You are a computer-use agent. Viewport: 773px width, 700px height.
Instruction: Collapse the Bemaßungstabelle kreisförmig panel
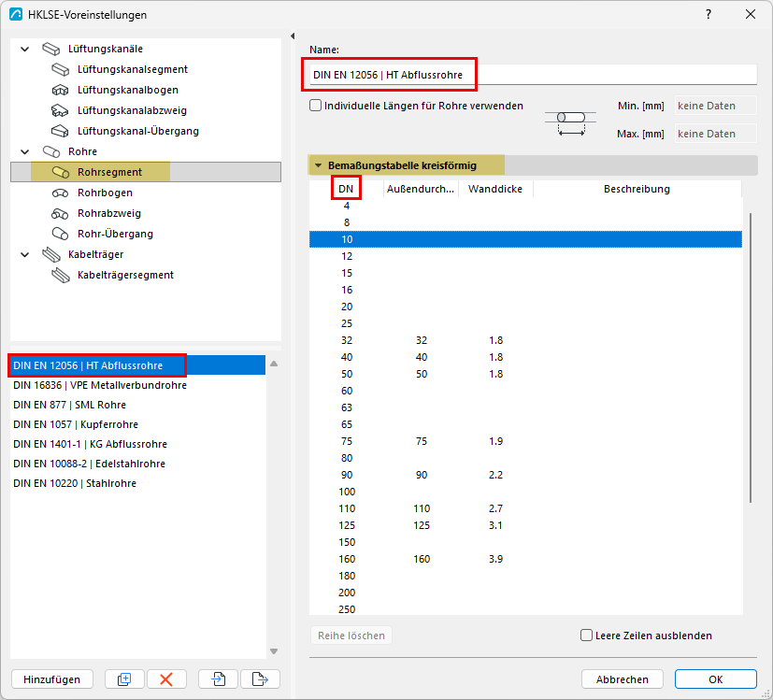(x=319, y=165)
